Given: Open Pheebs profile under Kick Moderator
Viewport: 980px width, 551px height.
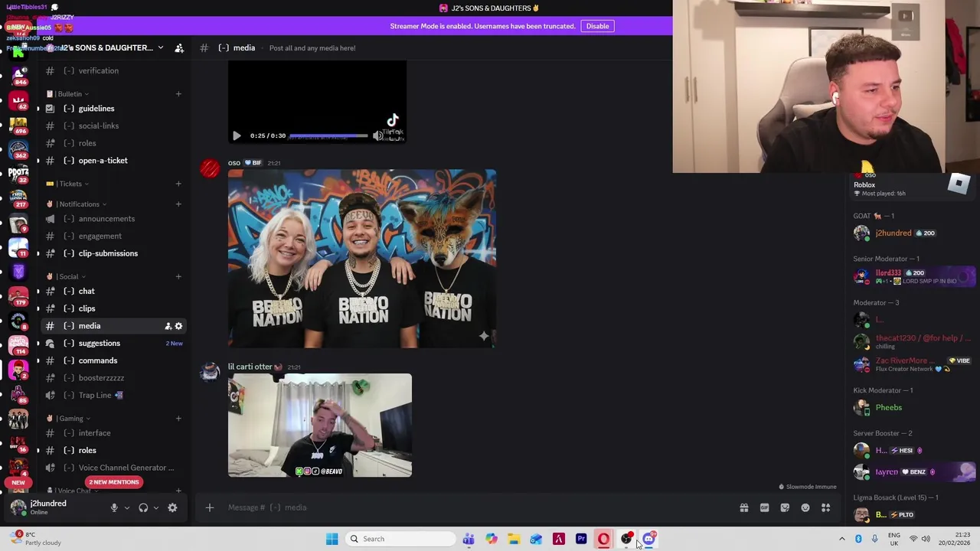Looking at the screenshot, I should pos(913,408).
